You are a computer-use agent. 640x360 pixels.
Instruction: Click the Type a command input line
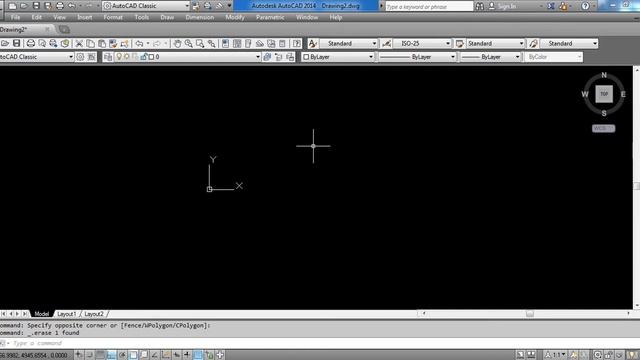(318, 343)
